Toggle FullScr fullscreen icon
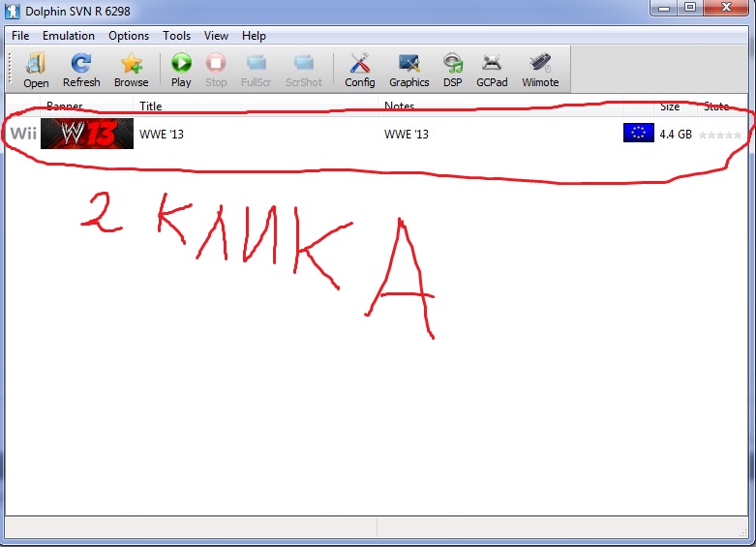Image resolution: width=756 pixels, height=547 pixels. pyautogui.click(x=256, y=71)
